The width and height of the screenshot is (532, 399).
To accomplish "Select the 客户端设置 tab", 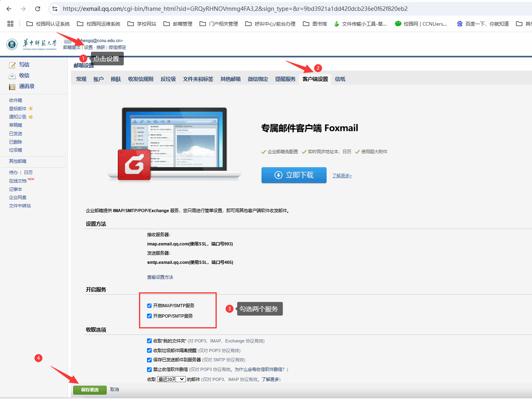I will (x=315, y=79).
